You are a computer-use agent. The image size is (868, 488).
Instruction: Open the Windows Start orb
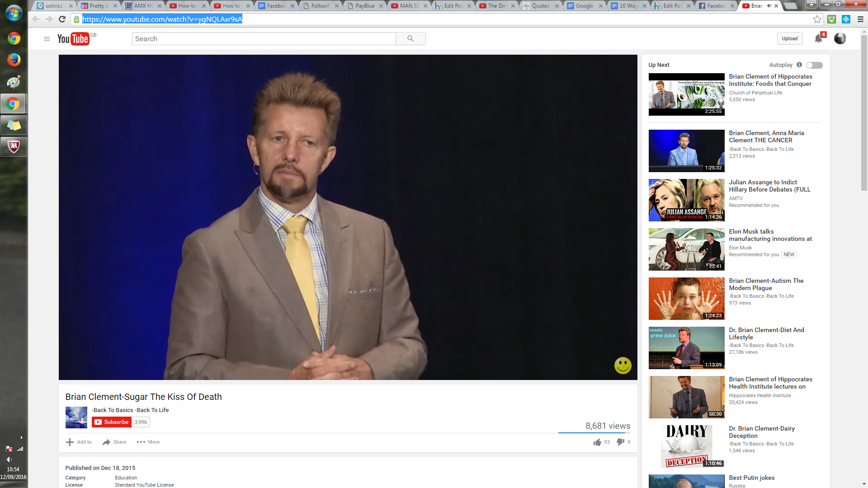(x=14, y=12)
